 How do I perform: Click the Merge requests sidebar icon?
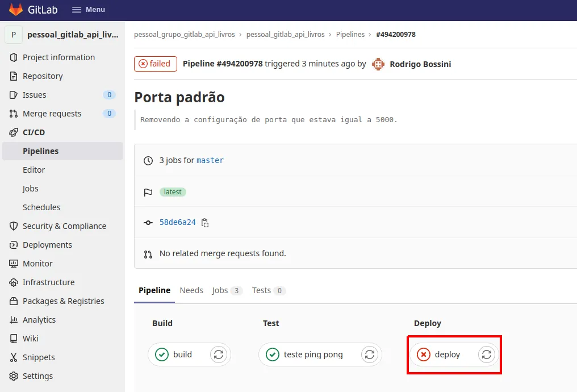[14, 114]
